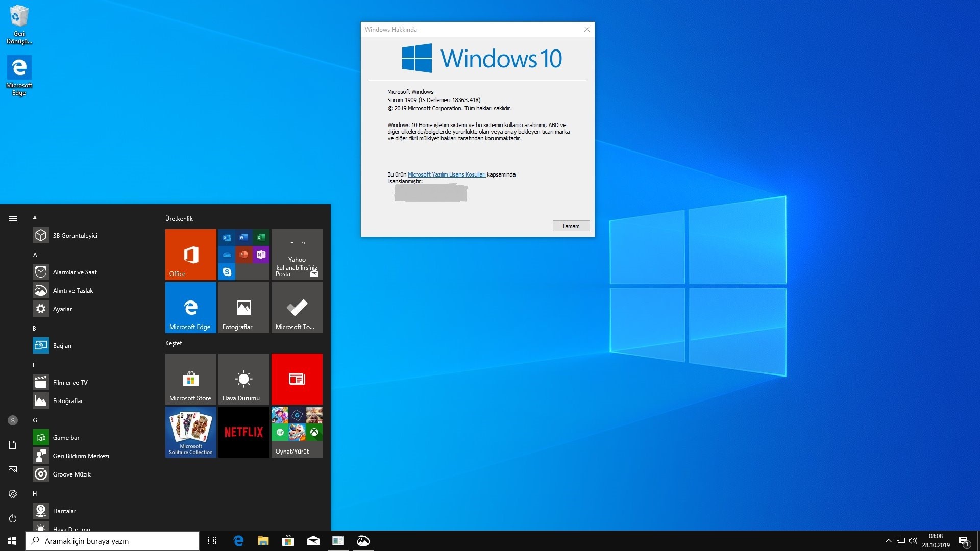Click the Start button on taskbar
The width and height of the screenshot is (980, 551).
pos(12,541)
